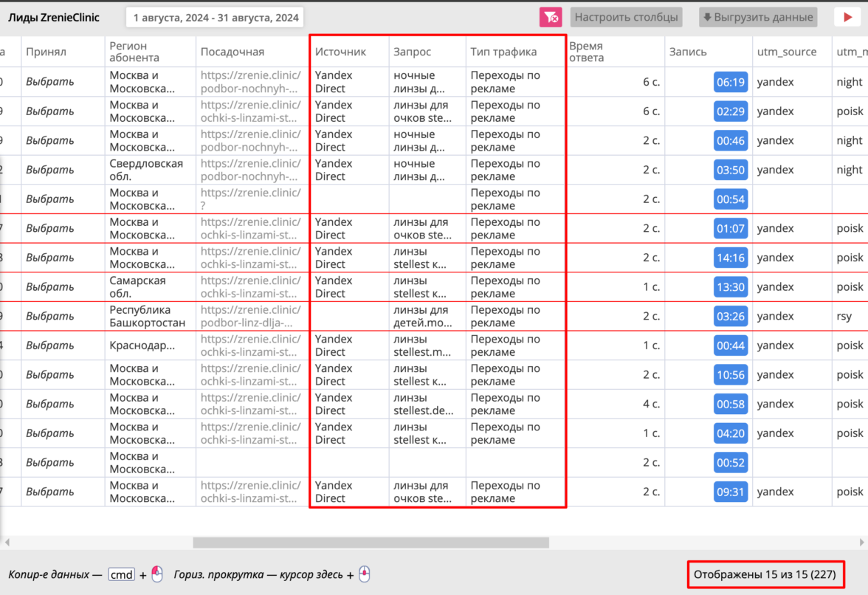Image resolution: width=868 pixels, height=595 pixels.
Task: Click the Выгрузить данные button
Action: tap(758, 17)
